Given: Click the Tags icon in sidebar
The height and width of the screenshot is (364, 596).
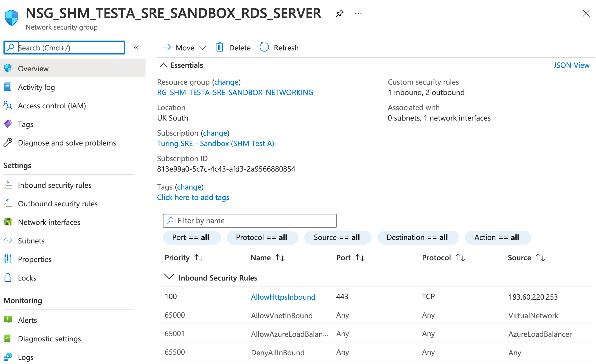Looking at the screenshot, I should 8,124.
